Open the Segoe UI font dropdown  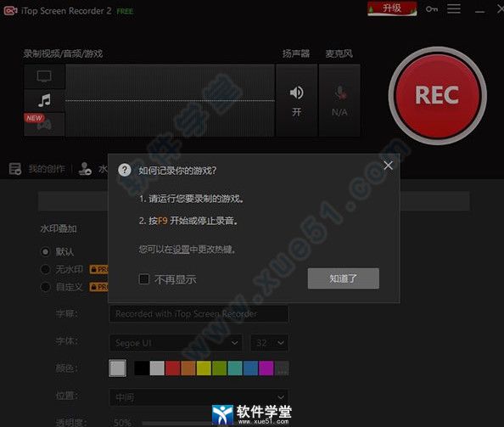coord(176,343)
